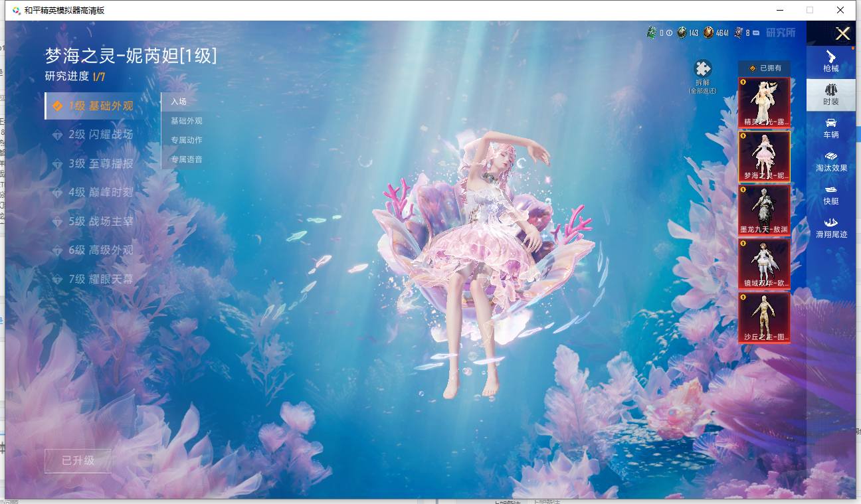Select the 墨龙九天-敖渊 outfit thumbnail
Screen dimensions: 861x504
coord(765,210)
